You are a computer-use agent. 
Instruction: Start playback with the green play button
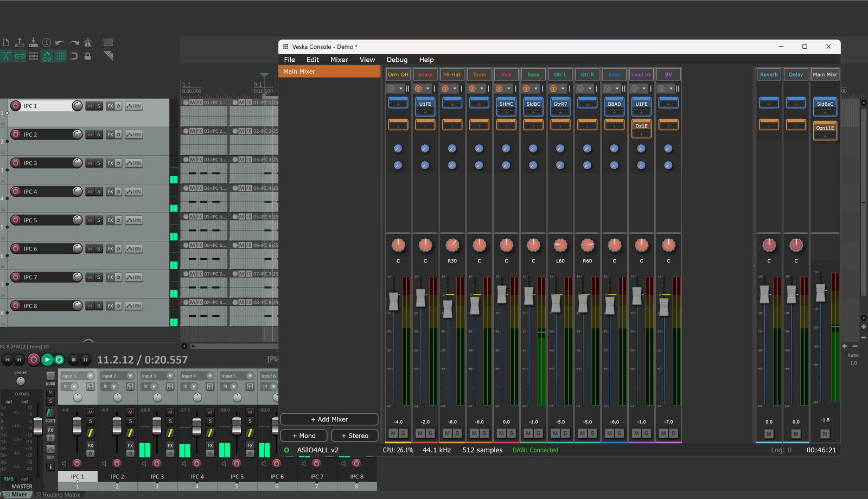point(47,359)
